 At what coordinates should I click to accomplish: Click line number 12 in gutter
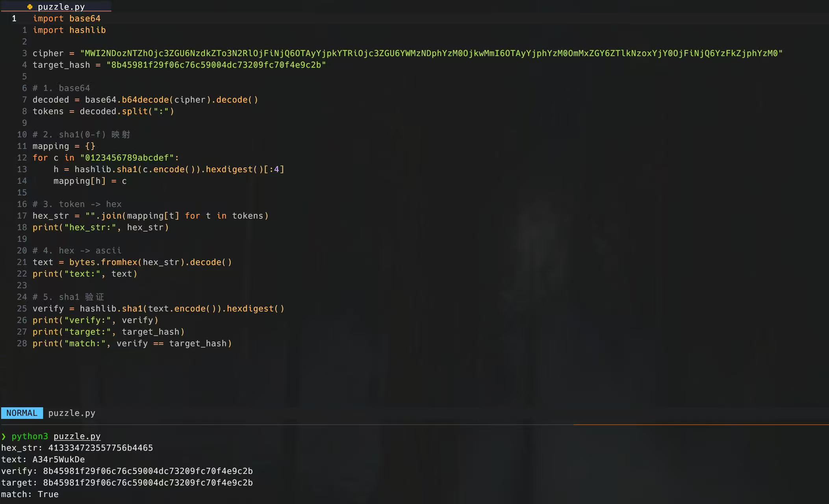pyautogui.click(x=22, y=158)
